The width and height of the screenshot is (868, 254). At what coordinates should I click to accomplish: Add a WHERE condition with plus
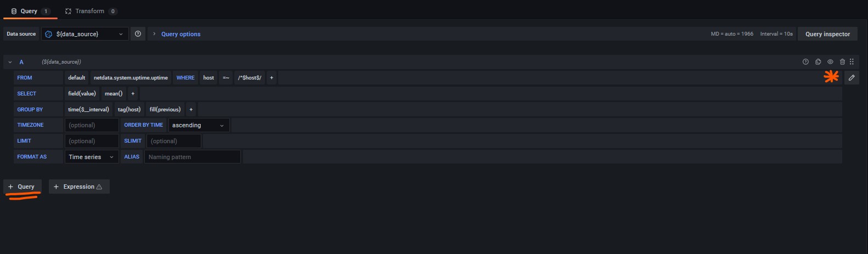point(272,78)
